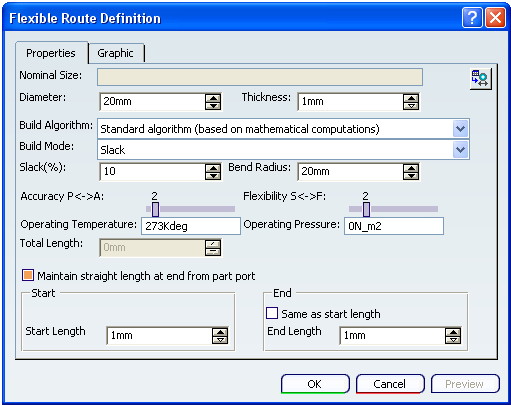The width and height of the screenshot is (511, 405).
Task: Click the Cancel button
Action: pos(390,384)
